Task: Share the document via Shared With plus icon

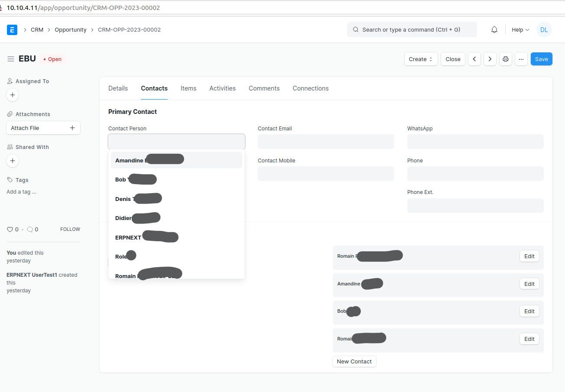Action: tap(12, 161)
